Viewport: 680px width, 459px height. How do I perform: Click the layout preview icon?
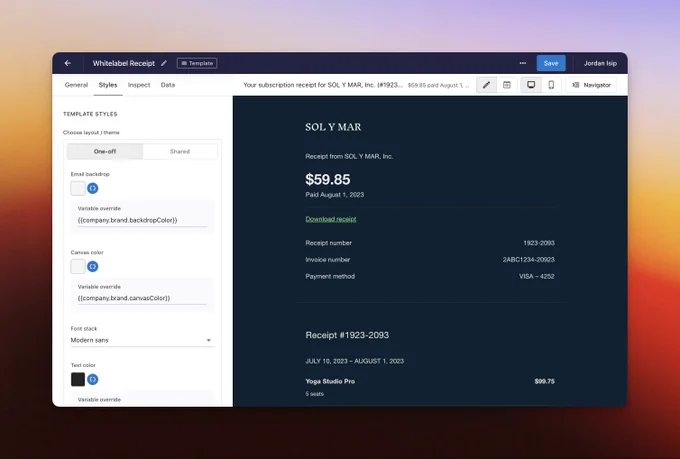[x=507, y=85]
